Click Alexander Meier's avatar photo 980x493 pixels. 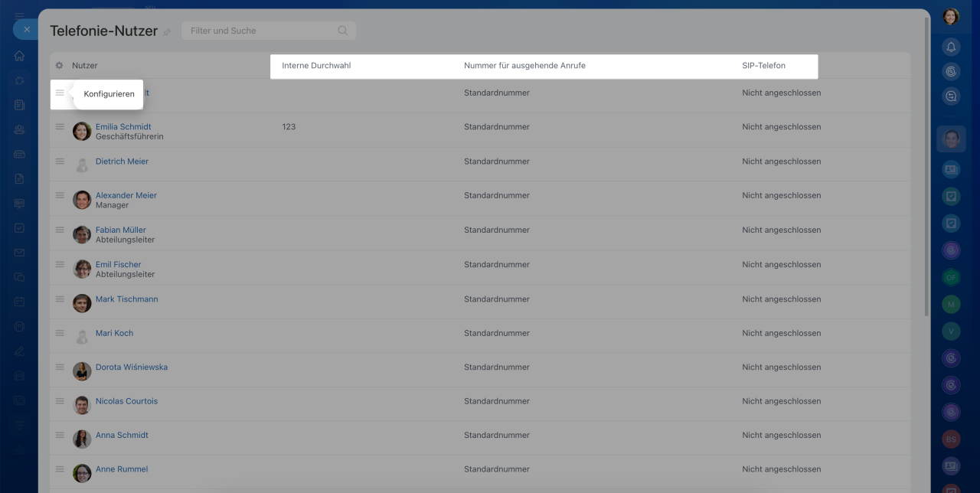pos(82,200)
